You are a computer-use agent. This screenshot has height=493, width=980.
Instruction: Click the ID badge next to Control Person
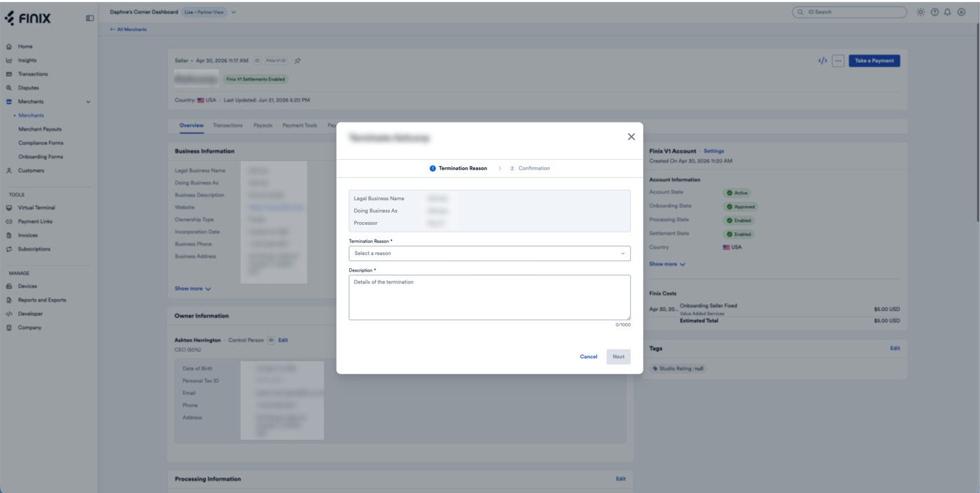tap(271, 340)
